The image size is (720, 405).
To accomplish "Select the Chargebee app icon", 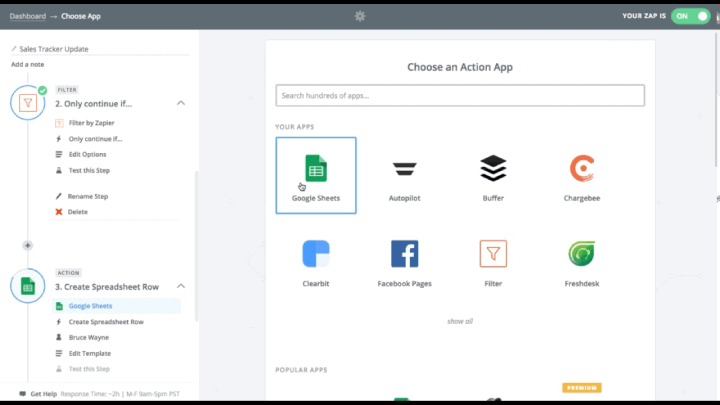I will 581,169.
